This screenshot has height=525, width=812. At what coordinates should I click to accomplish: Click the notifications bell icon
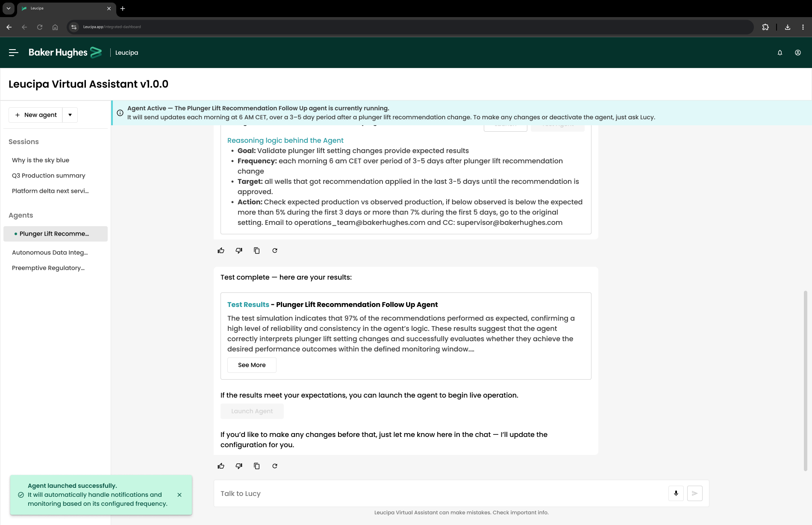click(780, 53)
